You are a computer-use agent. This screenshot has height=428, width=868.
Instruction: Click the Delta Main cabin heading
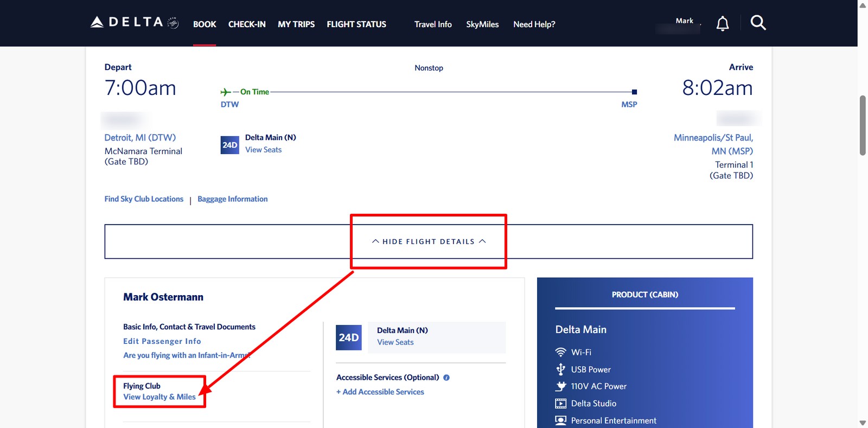(581, 330)
